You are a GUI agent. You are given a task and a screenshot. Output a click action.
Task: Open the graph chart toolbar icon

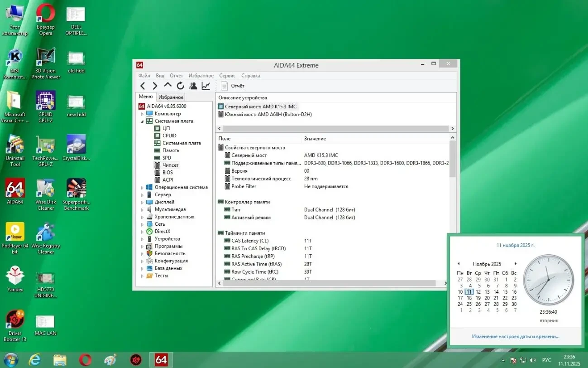coord(206,86)
